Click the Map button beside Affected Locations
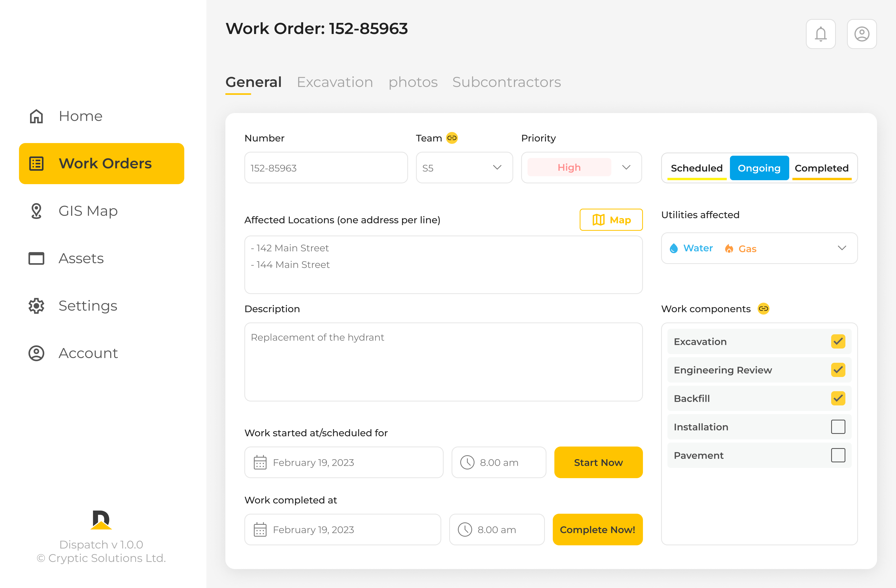The height and width of the screenshot is (588, 896). coord(611,220)
